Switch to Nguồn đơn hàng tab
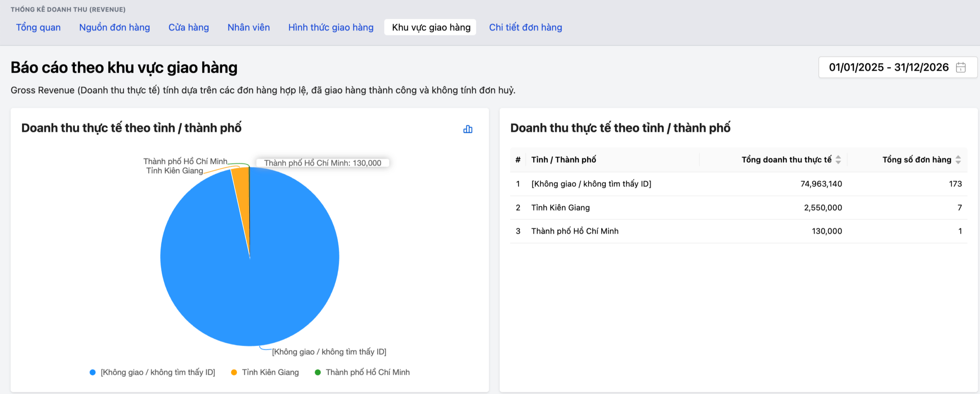Viewport: 980px width, 394px height. pyautogui.click(x=114, y=28)
